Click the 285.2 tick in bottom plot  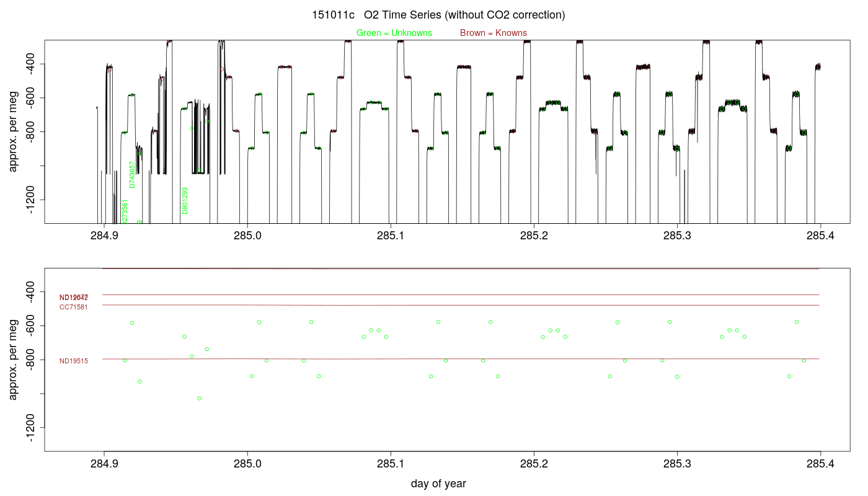[x=534, y=464]
